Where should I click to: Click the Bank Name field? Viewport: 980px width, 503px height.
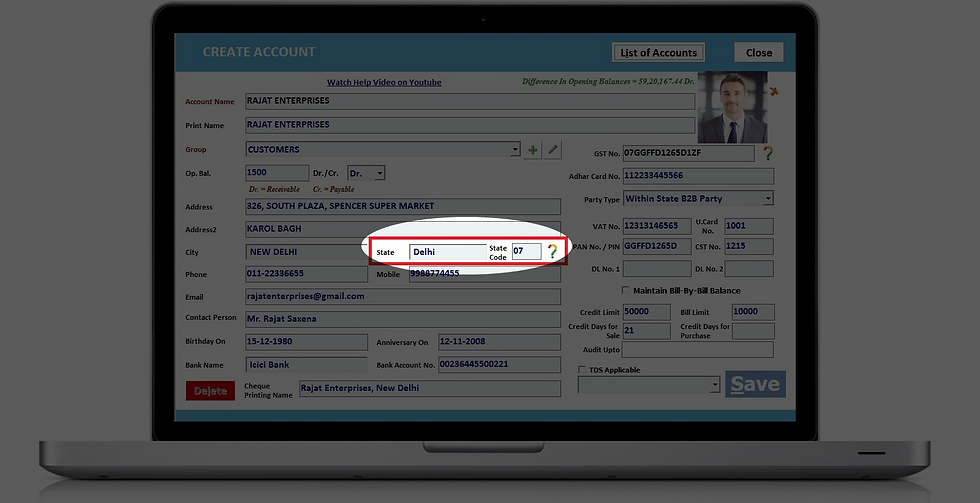point(306,365)
